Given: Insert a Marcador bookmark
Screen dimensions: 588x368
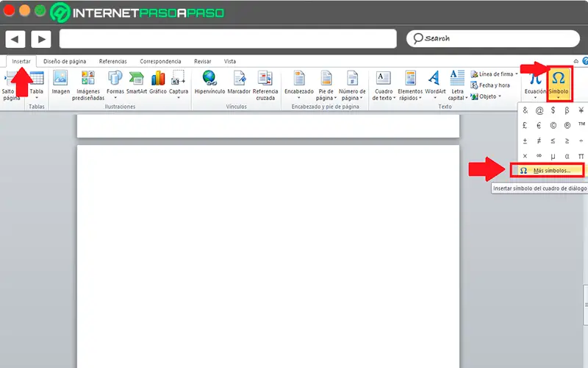Looking at the screenshot, I should click(x=239, y=83).
